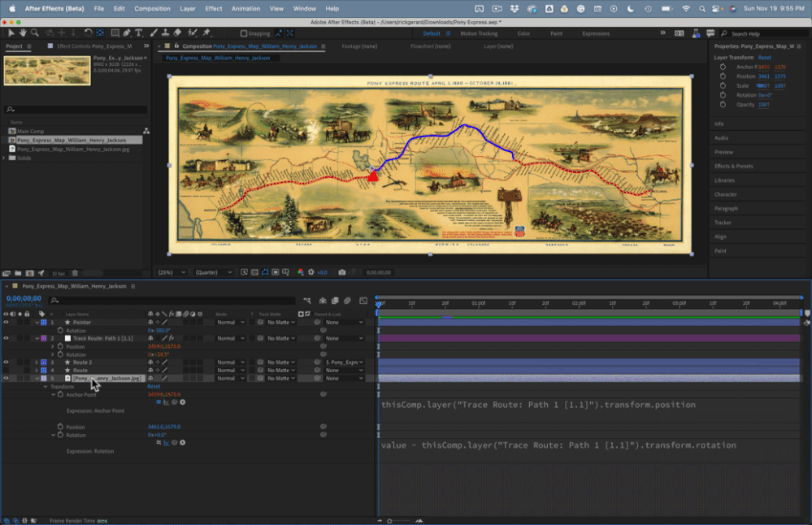Open the magnification (25%) dropdown
The image size is (812, 525).
pos(172,272)
